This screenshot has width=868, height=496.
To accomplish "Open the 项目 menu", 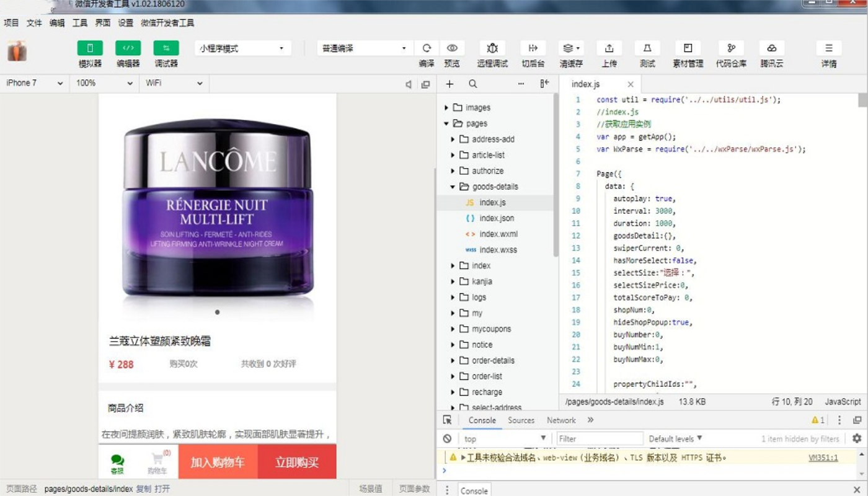I will point(11,23).
